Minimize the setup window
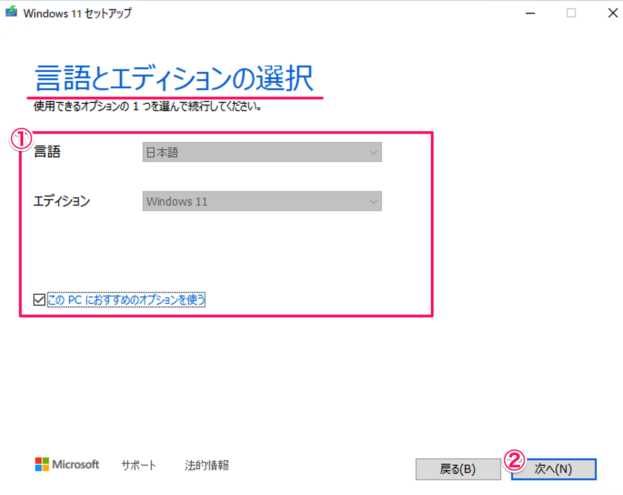The image size is (623, 495). 530,13
